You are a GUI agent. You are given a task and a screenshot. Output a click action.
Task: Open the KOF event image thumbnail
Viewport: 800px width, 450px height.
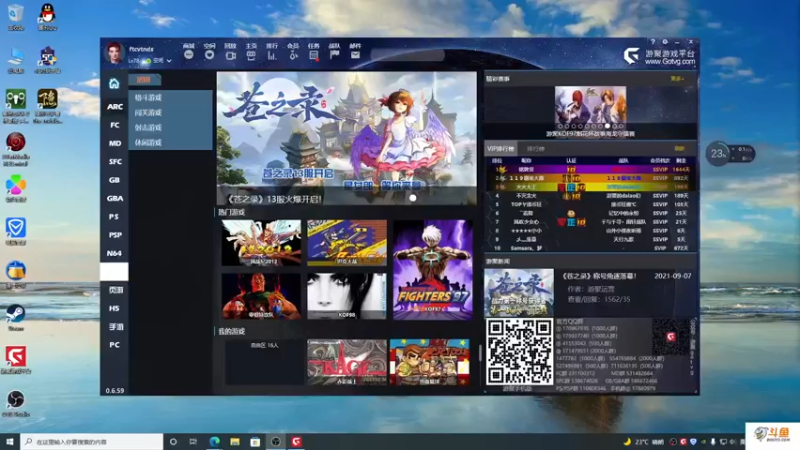590,105
